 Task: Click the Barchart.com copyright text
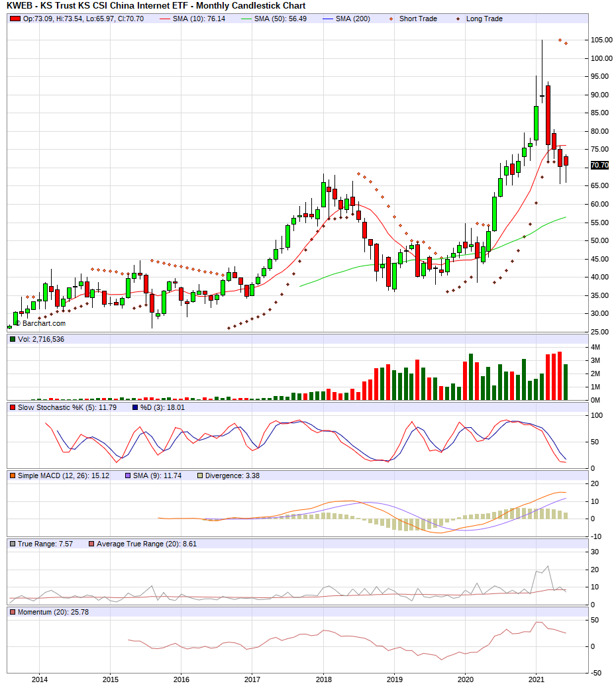[41, 323]
